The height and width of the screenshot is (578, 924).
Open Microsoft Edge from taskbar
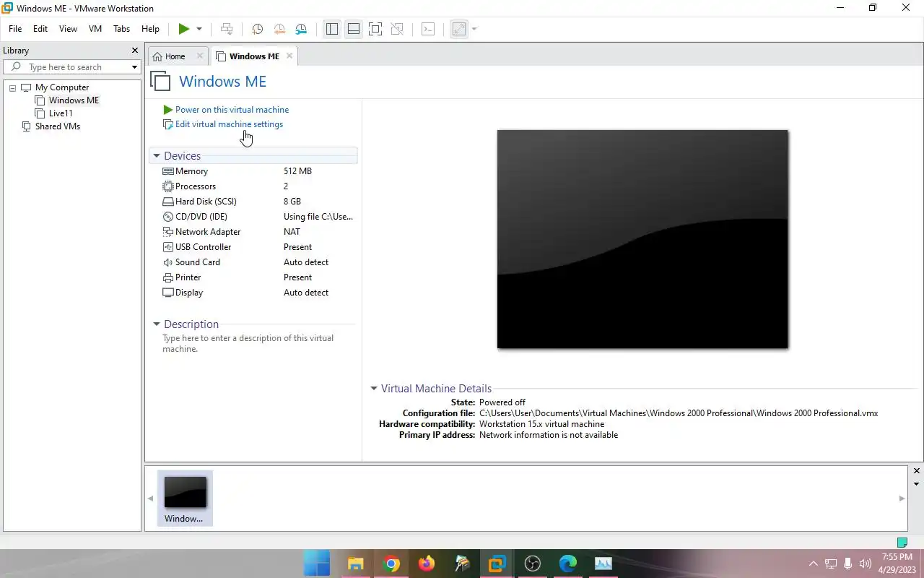(568, 564)
